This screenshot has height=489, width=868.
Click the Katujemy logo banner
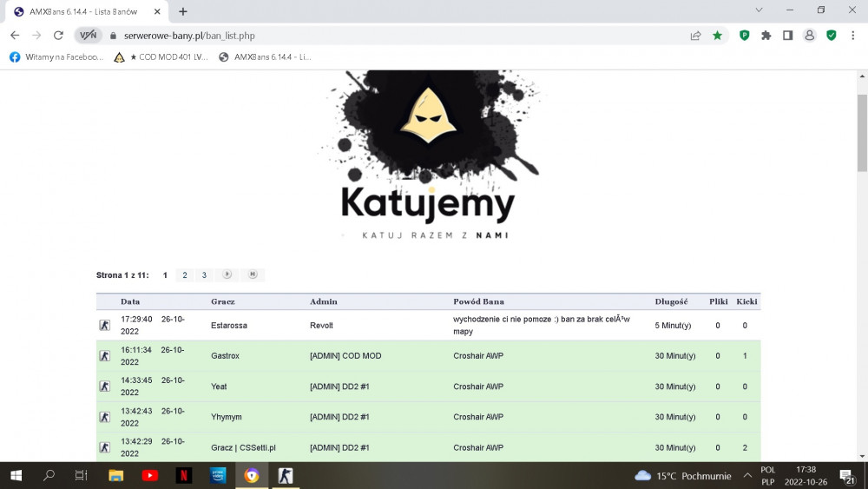point(429,155)
